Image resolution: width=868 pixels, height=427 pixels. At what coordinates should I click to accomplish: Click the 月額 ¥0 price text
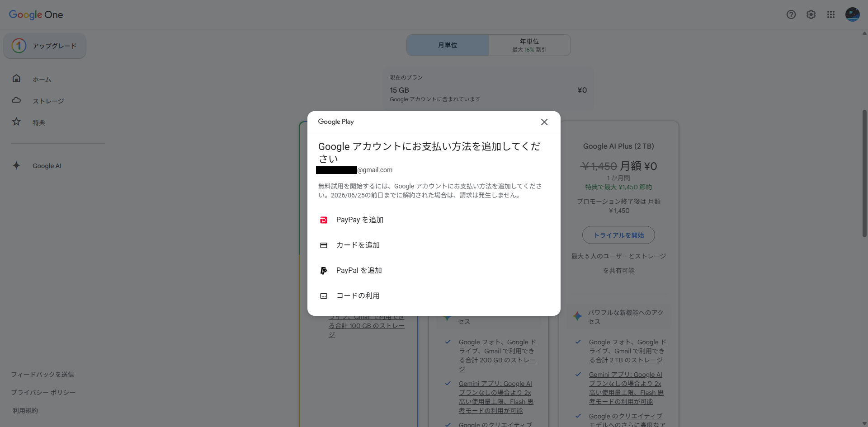click(638, 166)
